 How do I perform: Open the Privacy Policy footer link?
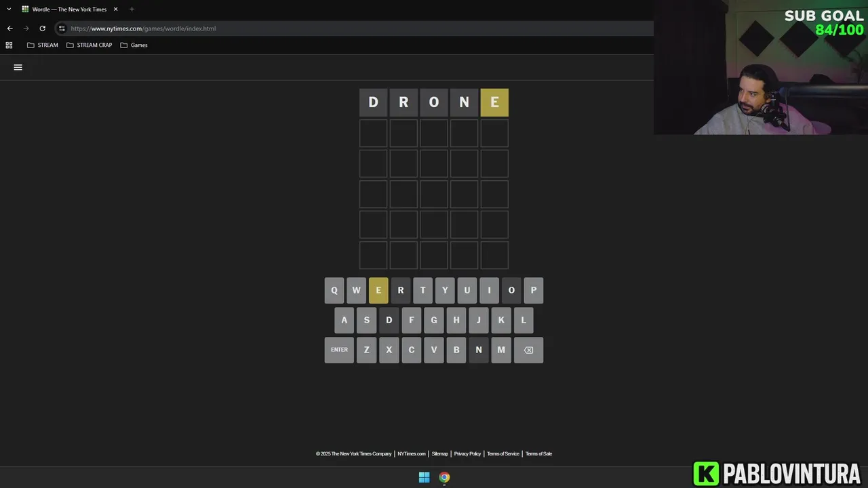[x=467, y=453]
